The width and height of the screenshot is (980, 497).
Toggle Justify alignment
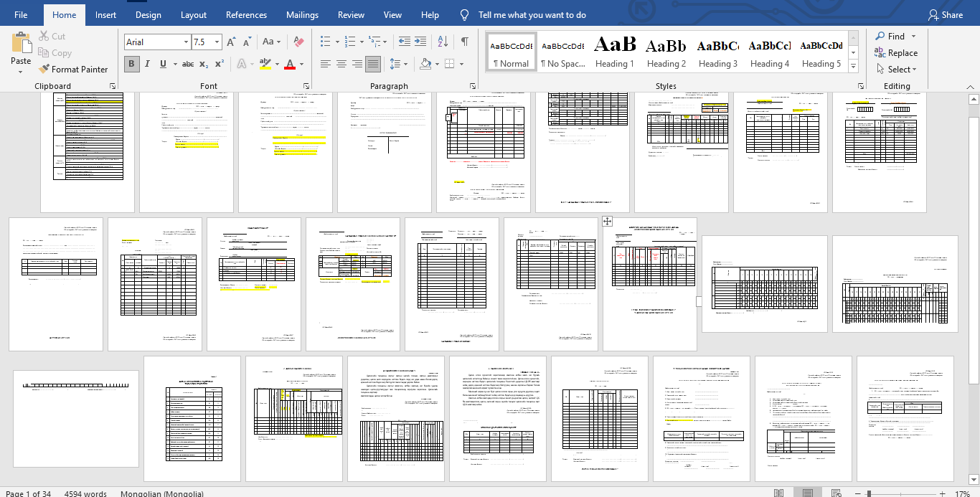tap(373, 64)
